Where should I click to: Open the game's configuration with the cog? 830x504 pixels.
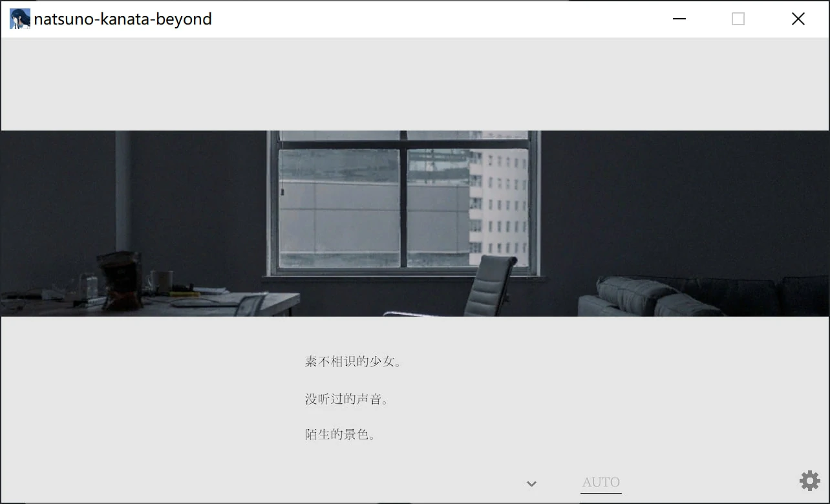coord(809,481)
